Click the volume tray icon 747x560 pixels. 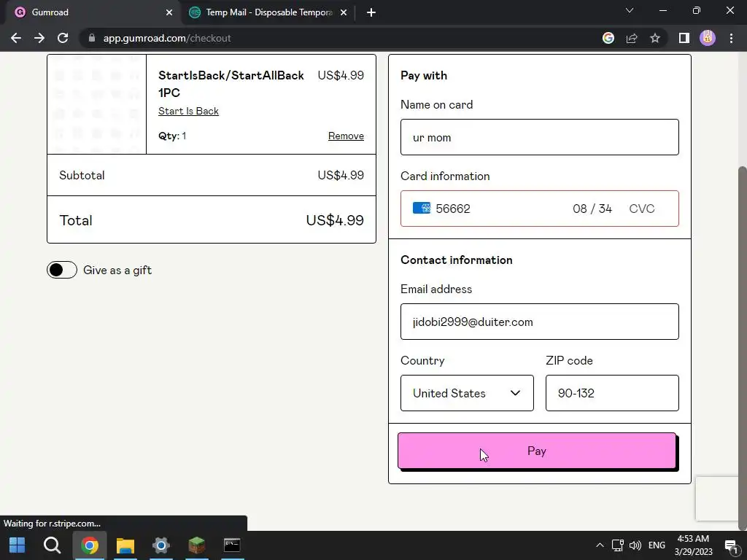tap(635, 545)
